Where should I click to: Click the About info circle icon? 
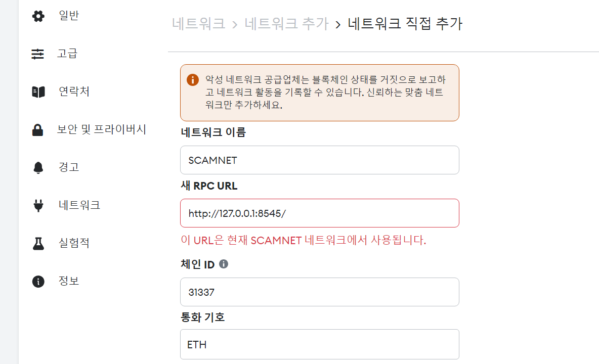tap(38, 281)
